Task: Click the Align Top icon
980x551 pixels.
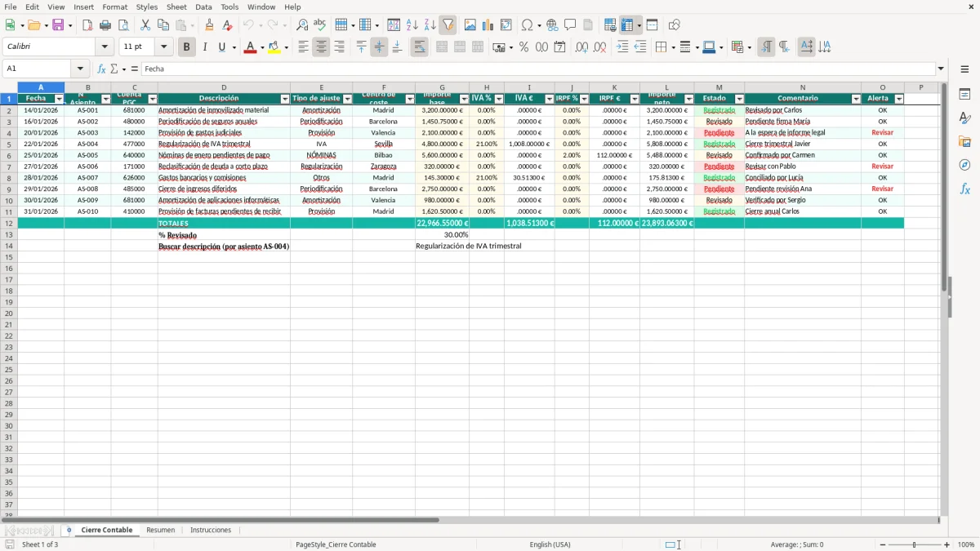Action: tap(362, 47)
